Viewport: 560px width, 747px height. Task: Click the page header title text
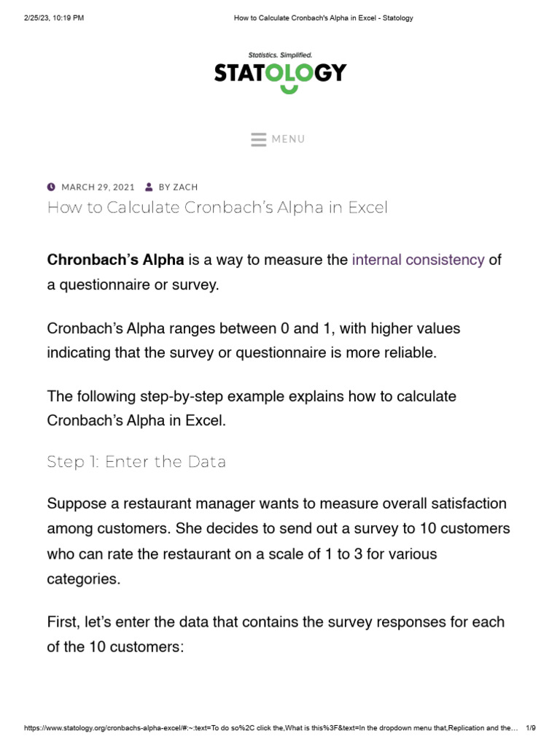[322, 18]
